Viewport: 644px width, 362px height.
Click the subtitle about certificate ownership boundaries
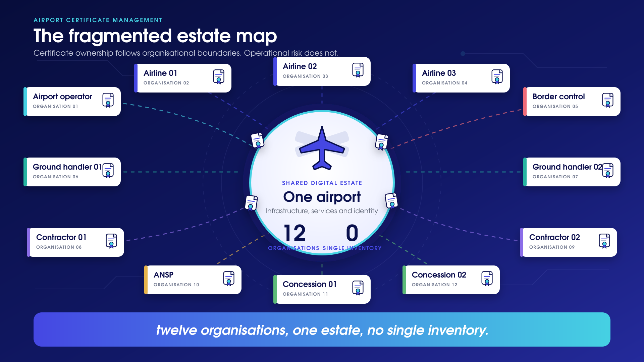coord(186,53)
